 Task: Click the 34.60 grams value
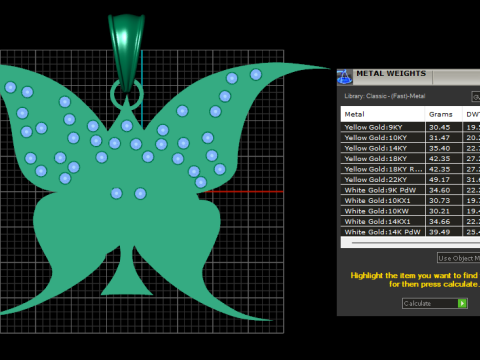[440, 190]
